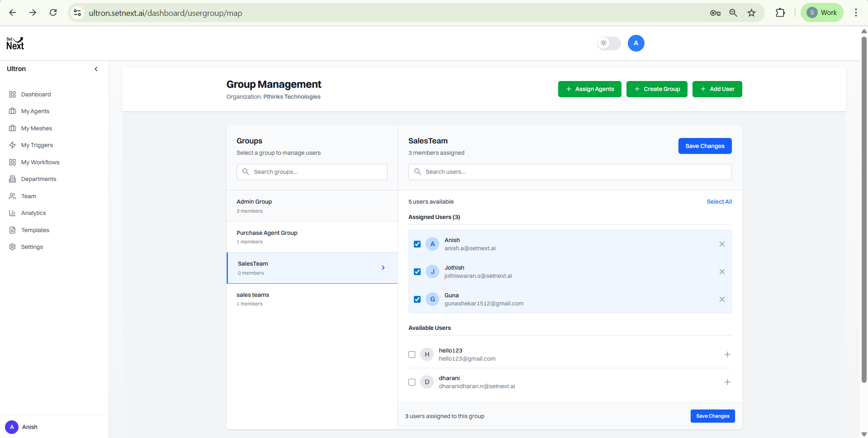Collapse the Ultron sidebar
The image size is (868, 438).
(x=96, y=69)
